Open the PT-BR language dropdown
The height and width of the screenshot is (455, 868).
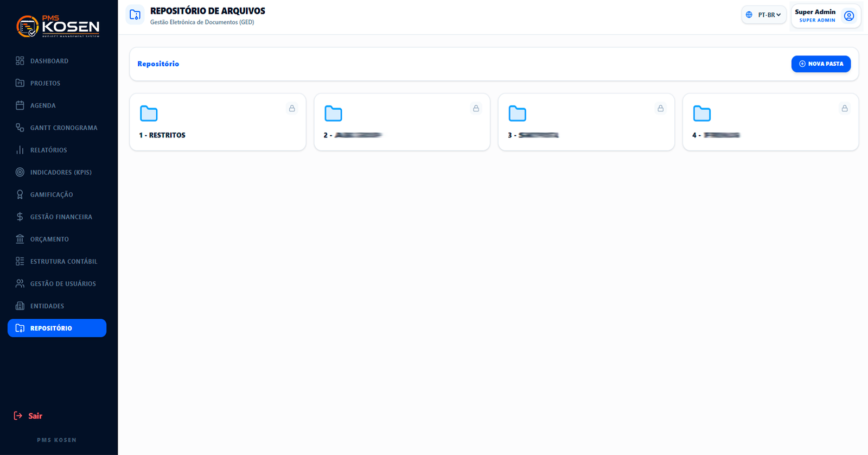click(764, 15)
